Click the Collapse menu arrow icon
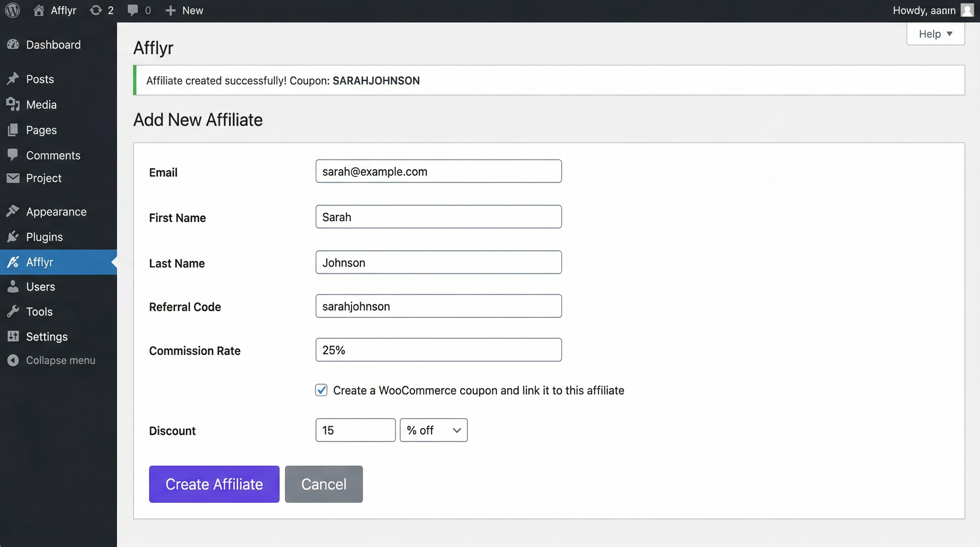This screenshot has height=547, width=980. 13,360
